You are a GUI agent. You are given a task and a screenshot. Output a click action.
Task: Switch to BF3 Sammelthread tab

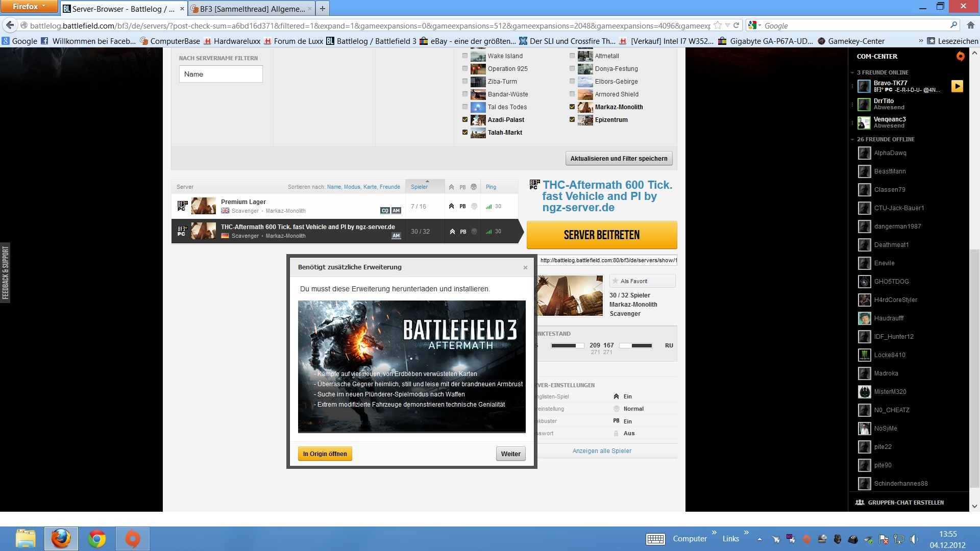click(251, 9)
